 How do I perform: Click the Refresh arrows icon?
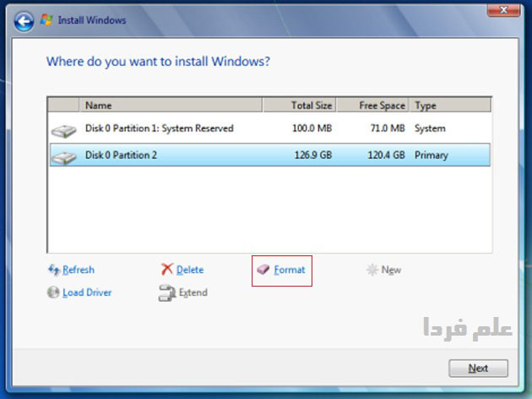(x=54, y=271)
